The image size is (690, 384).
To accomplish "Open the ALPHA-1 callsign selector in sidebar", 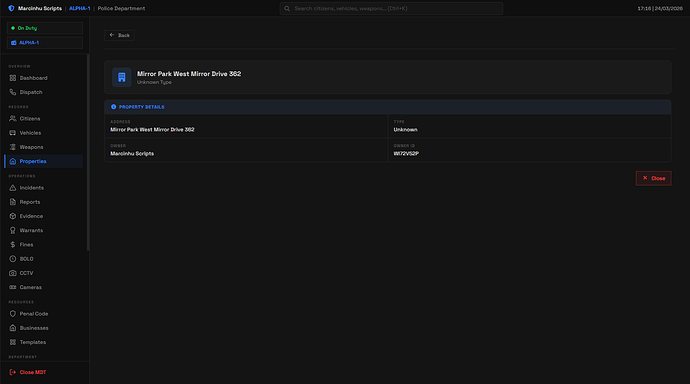I will coord(44,43).
